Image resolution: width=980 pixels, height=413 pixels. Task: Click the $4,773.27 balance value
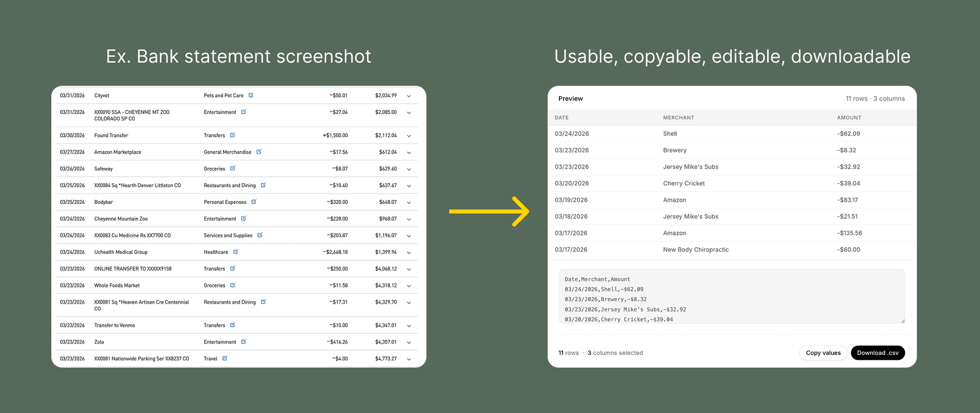(386, 359)
